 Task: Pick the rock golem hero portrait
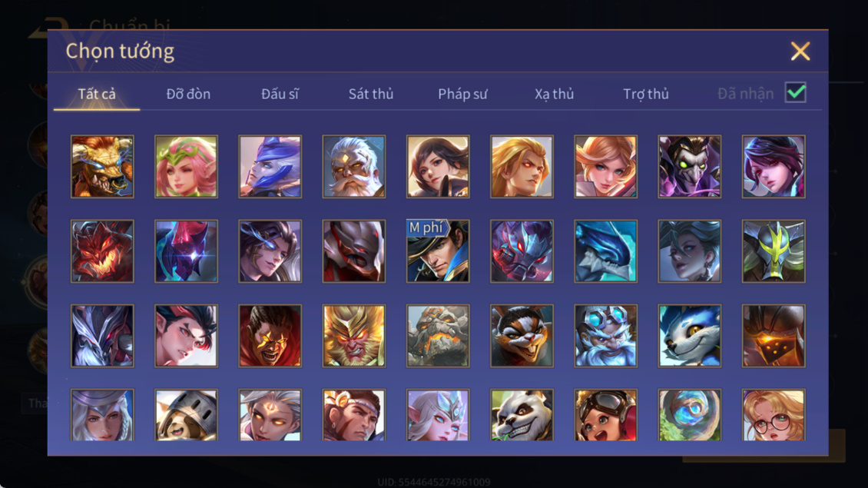(438, 336)
